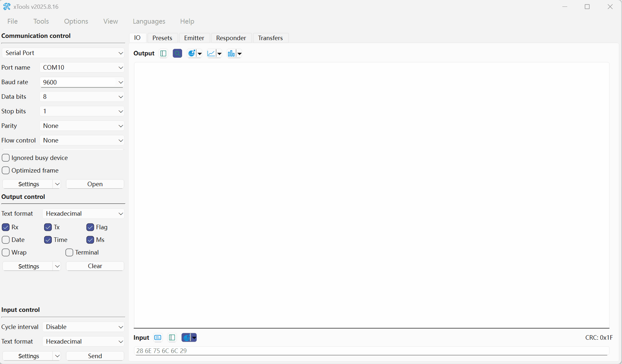Click the Open port button

[x=95, y=184]
